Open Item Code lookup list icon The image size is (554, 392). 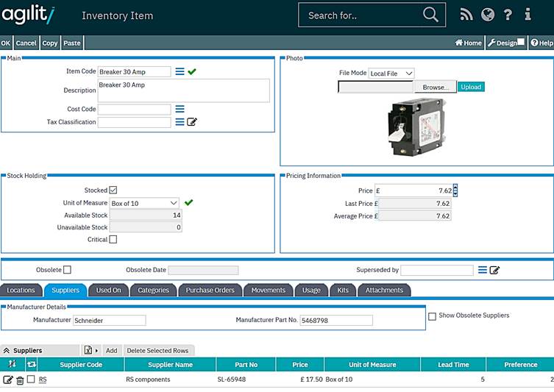pos(180,71)
